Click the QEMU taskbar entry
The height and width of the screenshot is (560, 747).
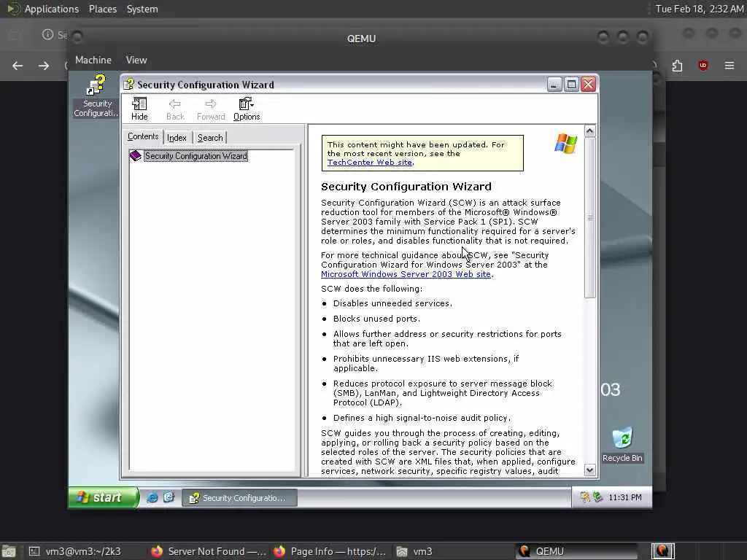578,551
